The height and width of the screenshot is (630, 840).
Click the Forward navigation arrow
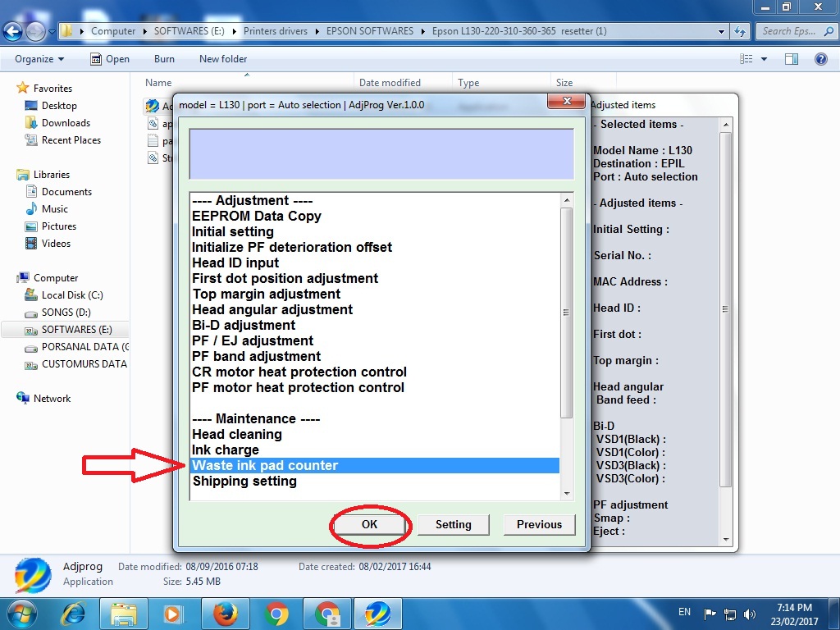coord(35,31)
